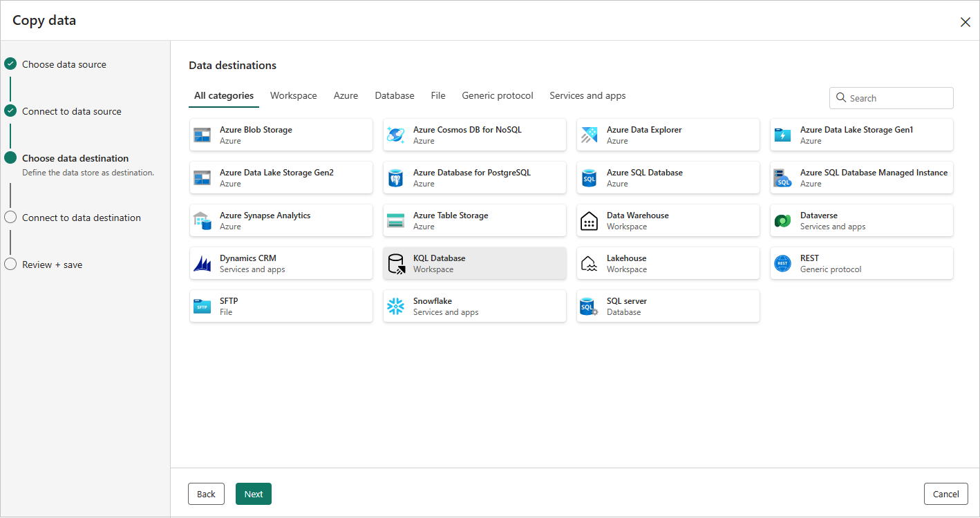Click the Connect to data source checkmark icon
Screen dimensions: 980x518
click(x=10, y=111)
